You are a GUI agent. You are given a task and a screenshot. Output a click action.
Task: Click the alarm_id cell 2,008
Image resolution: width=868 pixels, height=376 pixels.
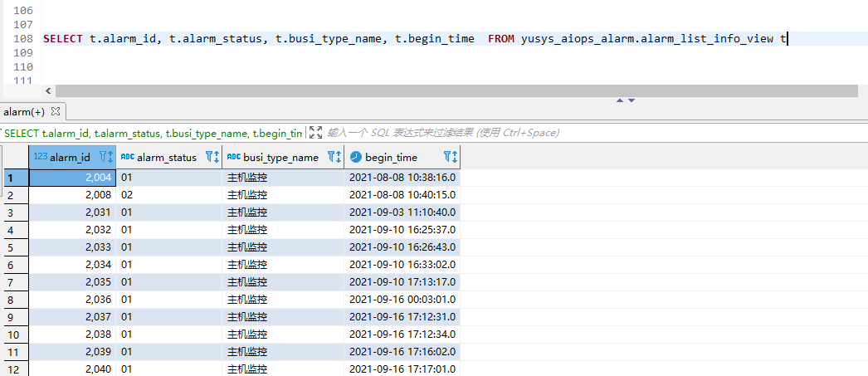[72, 195]
